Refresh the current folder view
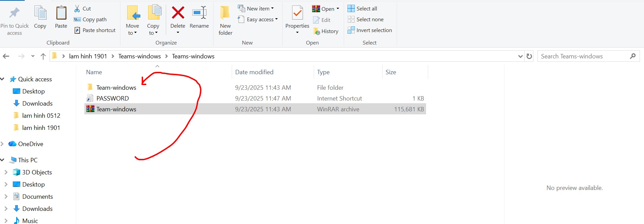The width and height of the screenshot is (644, 224). (529, 56)
